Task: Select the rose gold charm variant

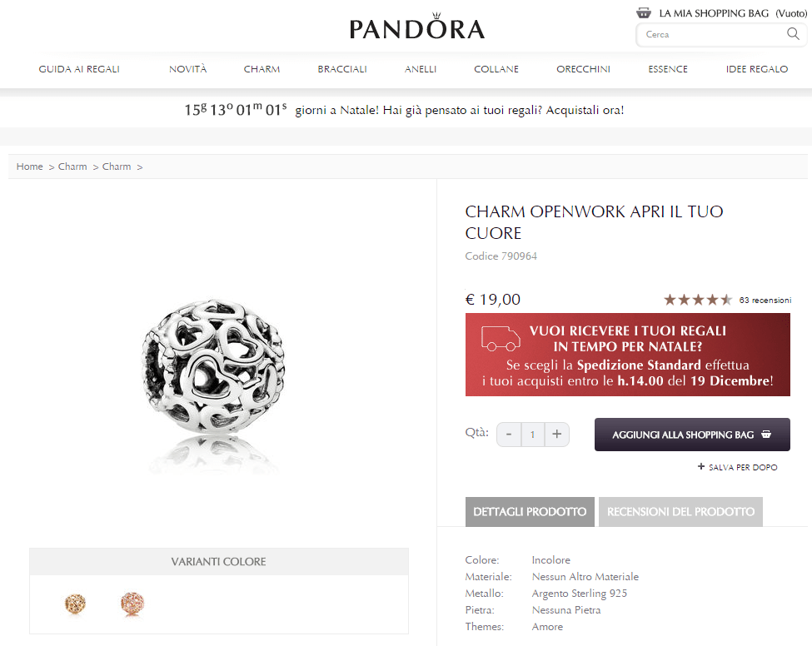Action: (132, 603)
